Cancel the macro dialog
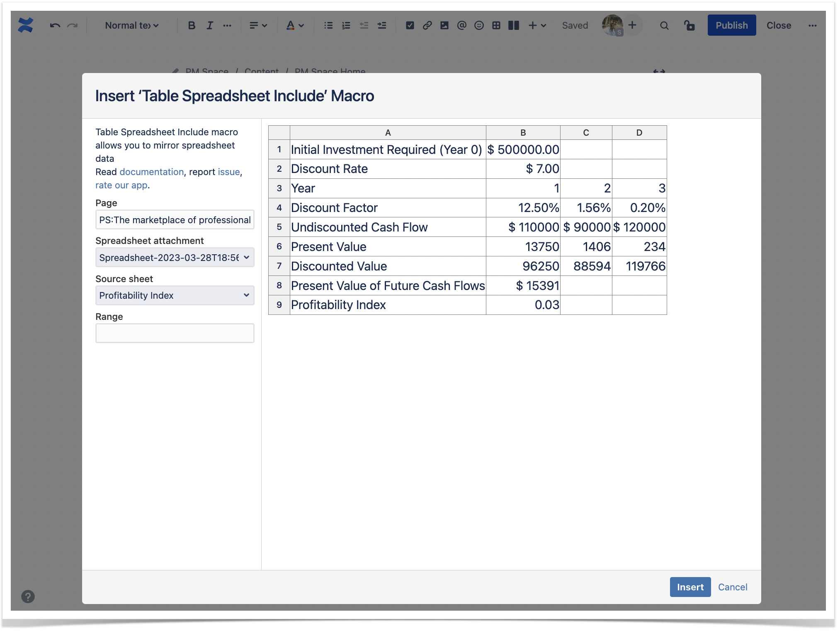 (x=733, y=587)
